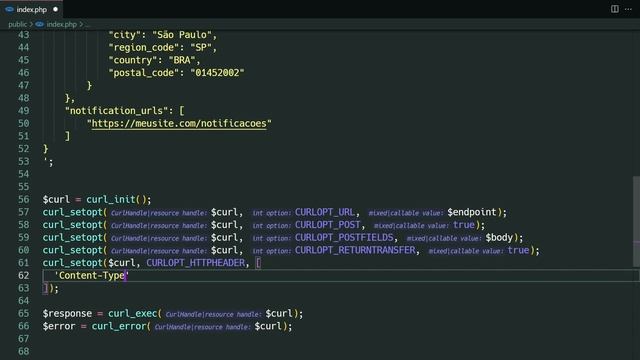Click the CURLOPT_URL constant

tap(325, 212)
